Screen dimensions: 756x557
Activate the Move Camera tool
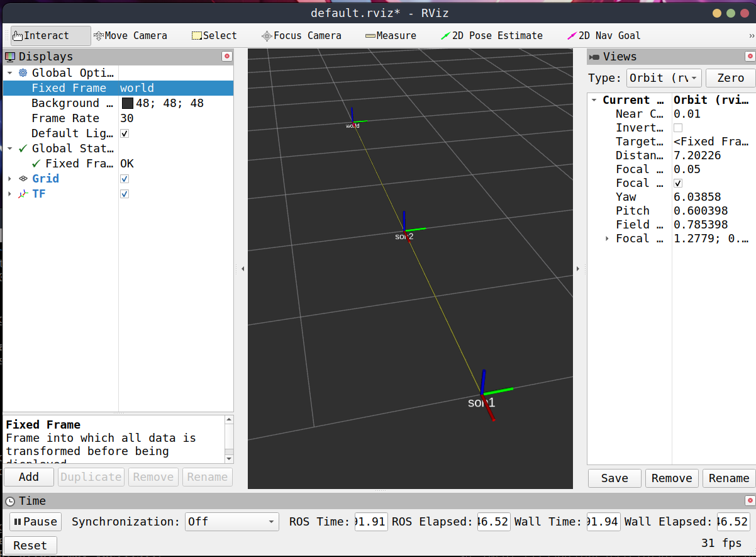point(130,36)
